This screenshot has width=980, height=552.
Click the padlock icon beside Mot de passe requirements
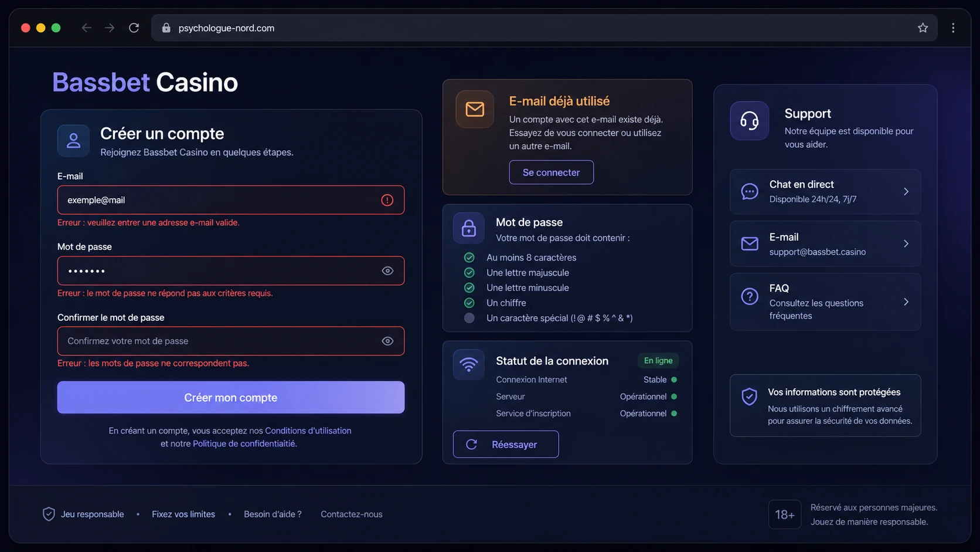(469, 228)
